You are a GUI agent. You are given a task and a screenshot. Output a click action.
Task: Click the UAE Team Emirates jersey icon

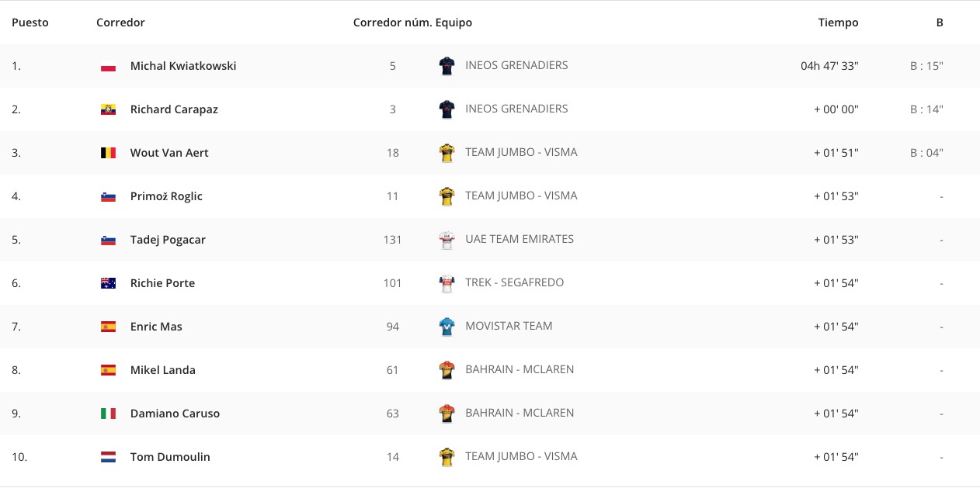(x=447, y=240)
